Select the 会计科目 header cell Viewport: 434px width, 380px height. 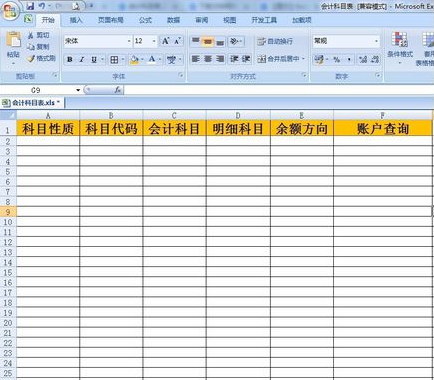[174, 128]
